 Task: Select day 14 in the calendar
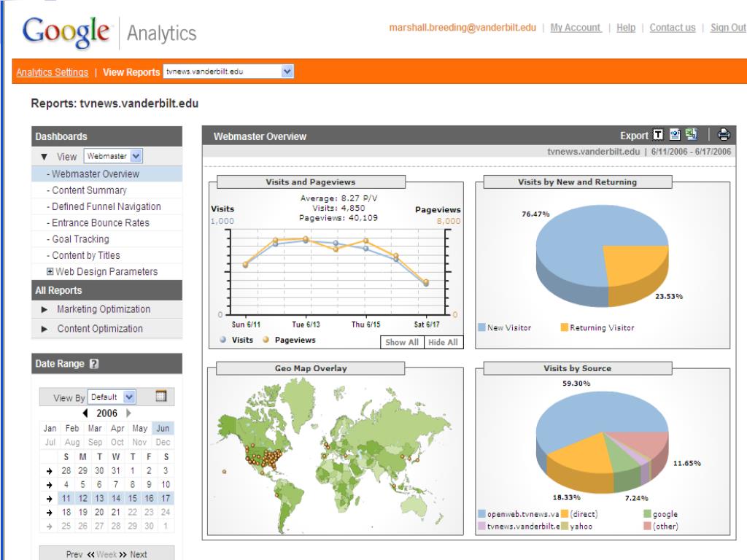[x=116, y=499]
